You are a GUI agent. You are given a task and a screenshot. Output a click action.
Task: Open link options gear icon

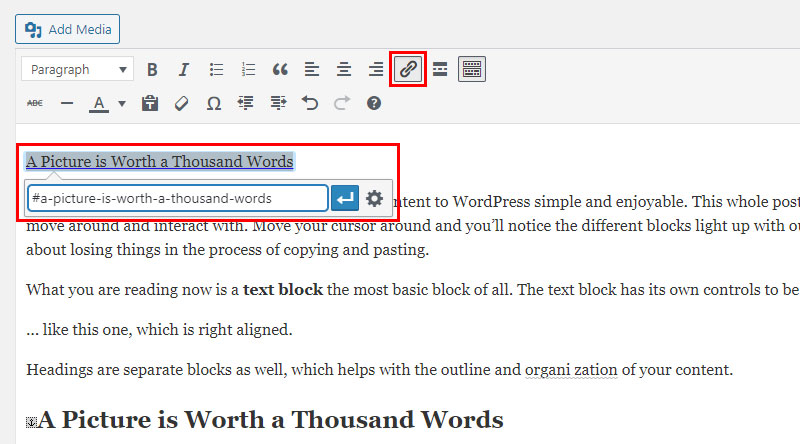point(374,198)
